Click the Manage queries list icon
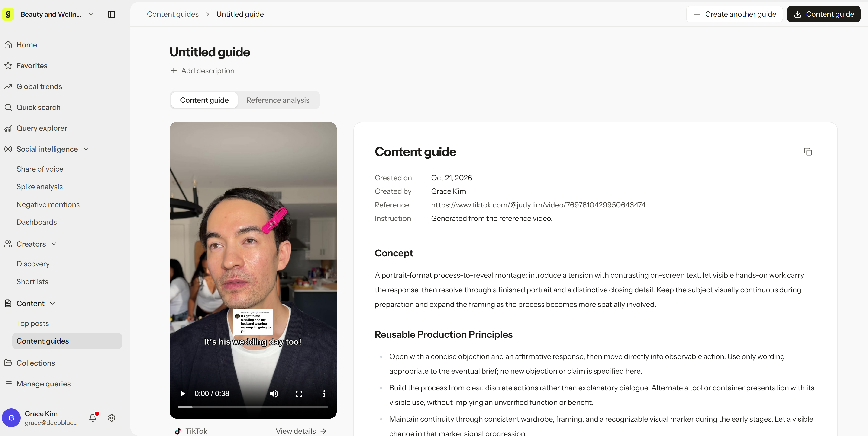This screenshot has width=868, height=436. coord(8,383)
